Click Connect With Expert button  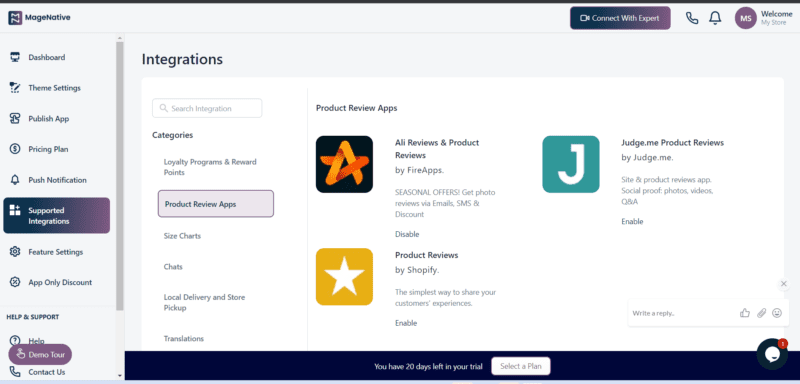(x=620, y=18)
